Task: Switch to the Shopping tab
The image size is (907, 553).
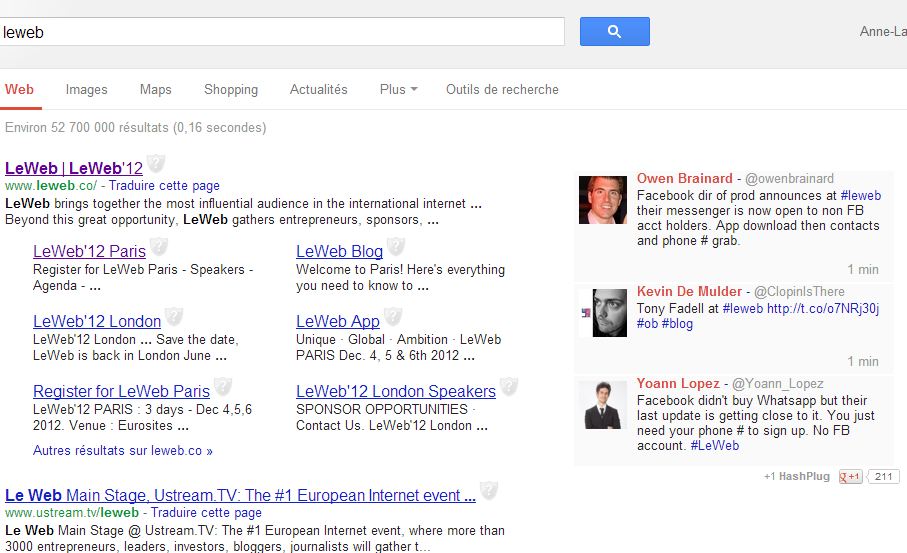Action: tap(231, 90)
